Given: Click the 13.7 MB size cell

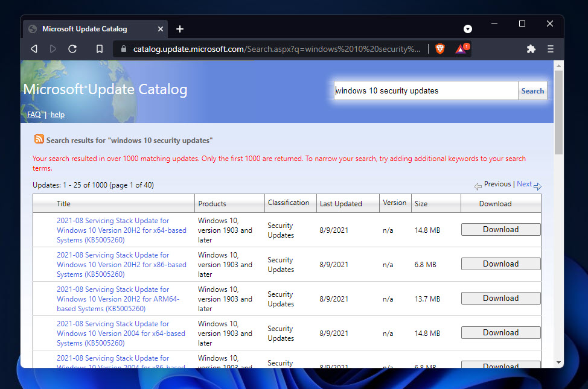Looking at the screenshot, I should pyautogui.click(x=427, y=299).
